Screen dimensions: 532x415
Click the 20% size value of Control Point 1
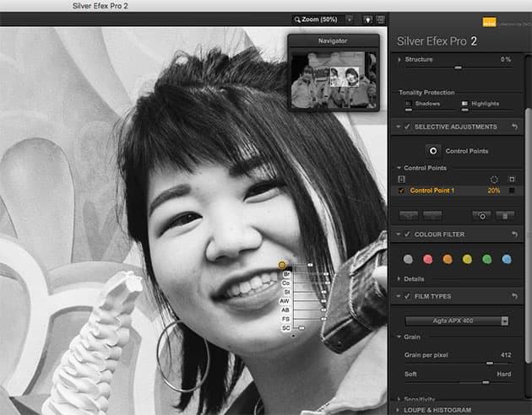[494, 191]
